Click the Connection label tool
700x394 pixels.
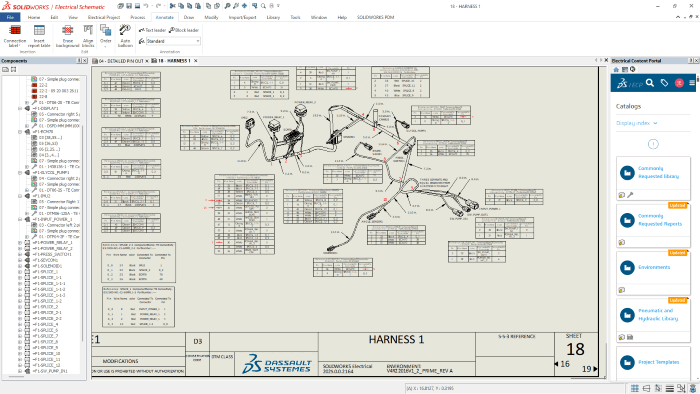[x=15, y=36]
